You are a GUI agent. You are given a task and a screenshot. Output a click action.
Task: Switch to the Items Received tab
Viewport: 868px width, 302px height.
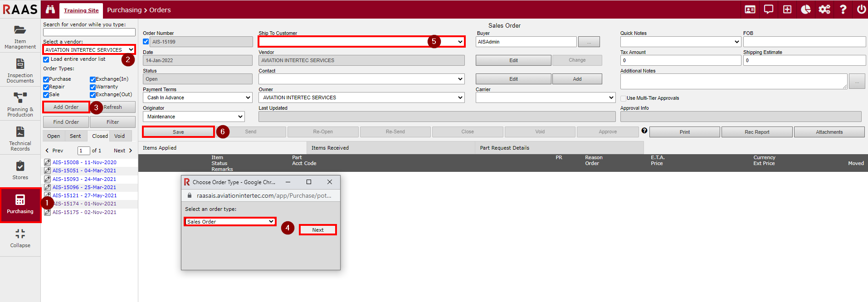(x=330, y=148)
